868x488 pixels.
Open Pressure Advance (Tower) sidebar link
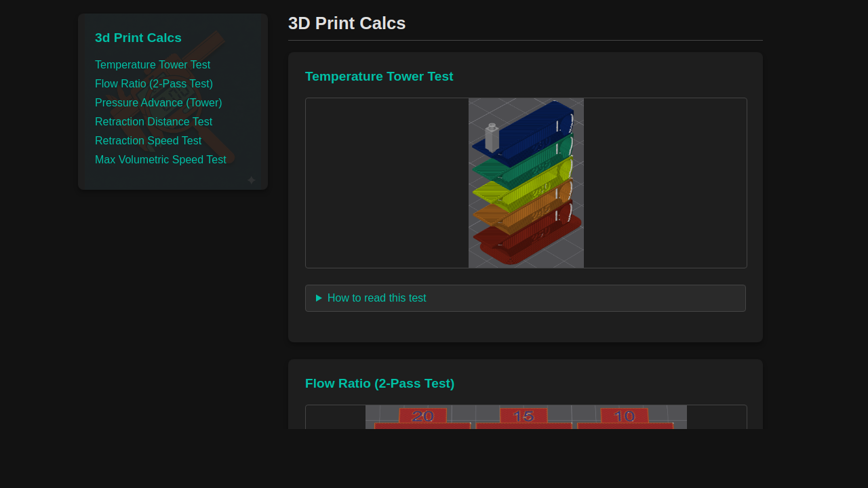coord(159,103)
